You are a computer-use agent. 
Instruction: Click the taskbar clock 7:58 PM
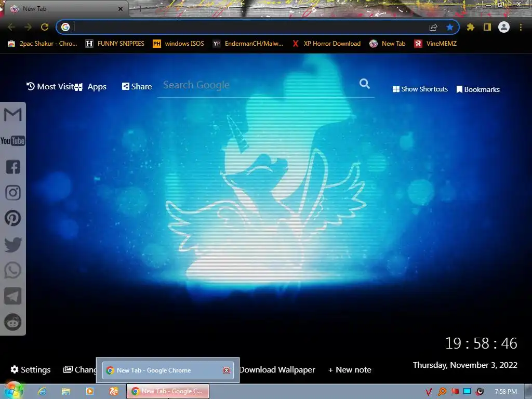click(506, 392)
